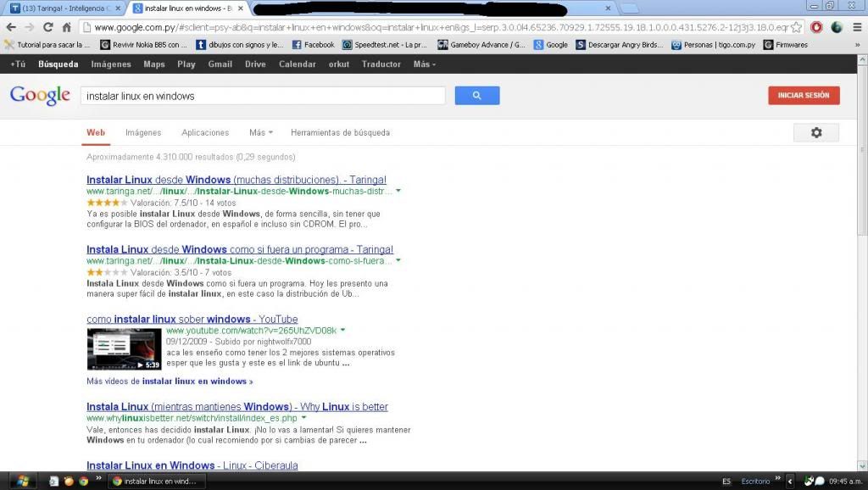This screenshot has width=868, height=490.
Task: Expand the whylinuxisbetter result's green arrow
Action: (x=303, y=418)
